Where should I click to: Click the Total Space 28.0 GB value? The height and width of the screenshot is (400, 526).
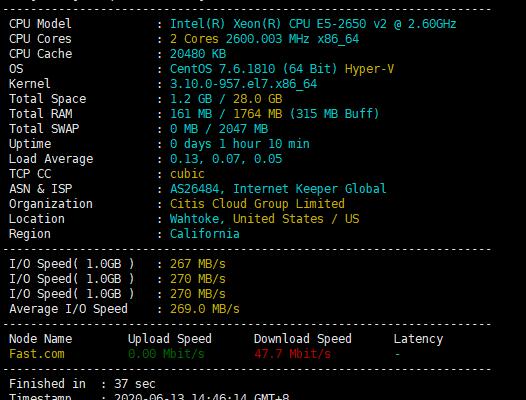click(x=258, y=99)
